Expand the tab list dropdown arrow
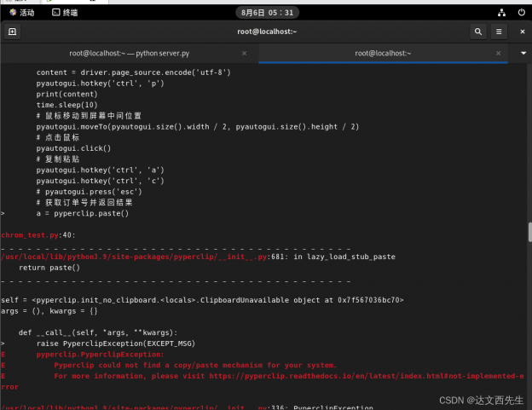 click(523, 53)
